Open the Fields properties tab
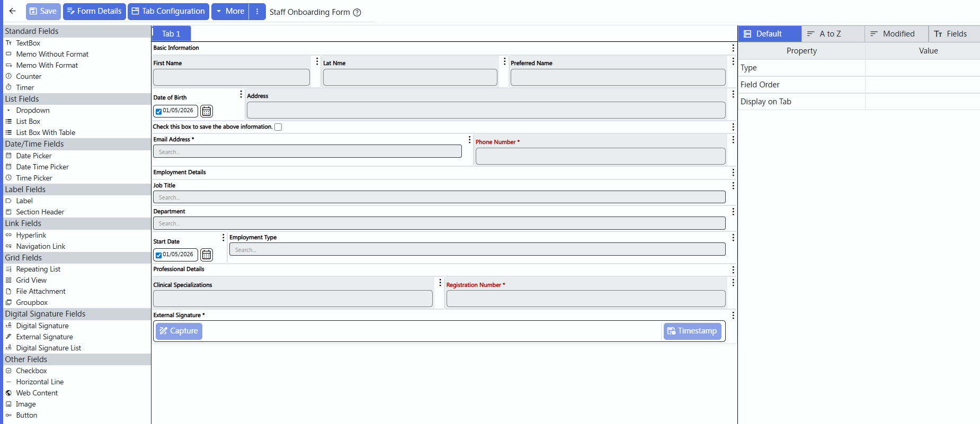The height and width of the screenshot is (424, 980). (x=955, y=34)
